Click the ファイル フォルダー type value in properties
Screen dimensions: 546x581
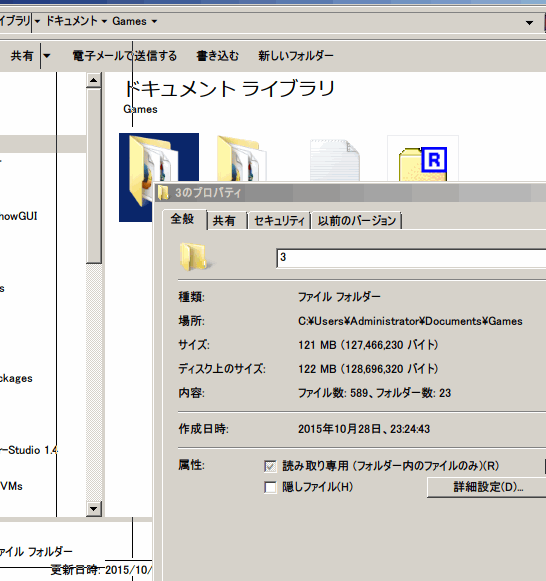coord(339,297)
